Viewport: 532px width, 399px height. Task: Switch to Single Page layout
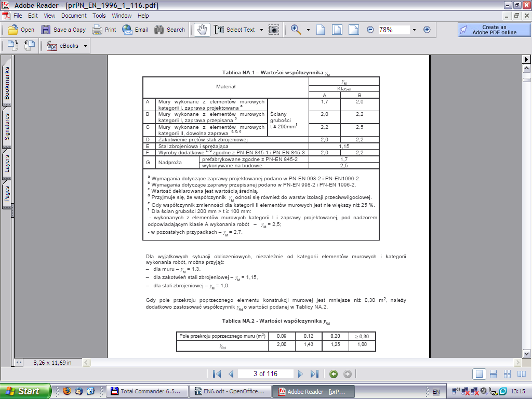pos(480,374)
